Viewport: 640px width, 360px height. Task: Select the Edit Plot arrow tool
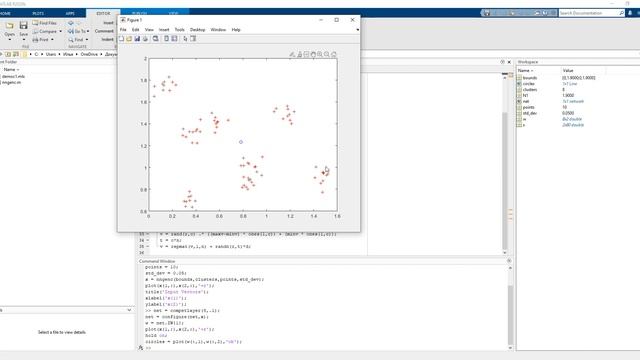(185, 39)
